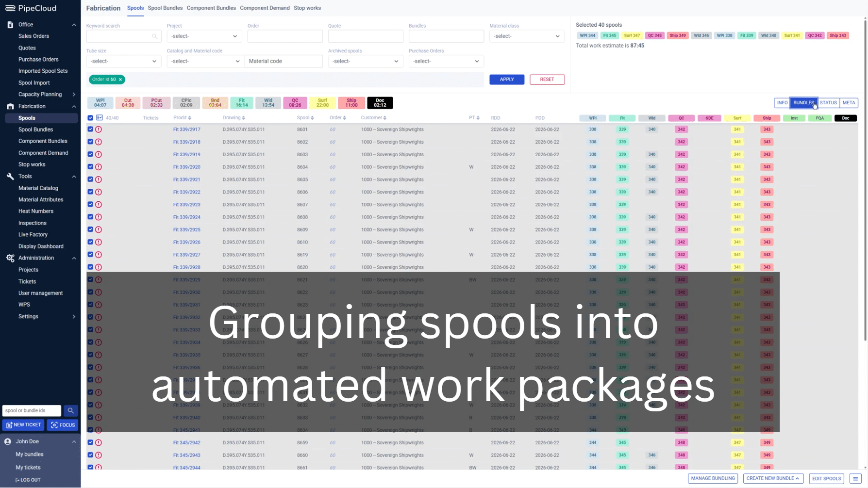Click the spool or bundle ids field
Viewport: 868px width, 488px height.
click(32, 410)
